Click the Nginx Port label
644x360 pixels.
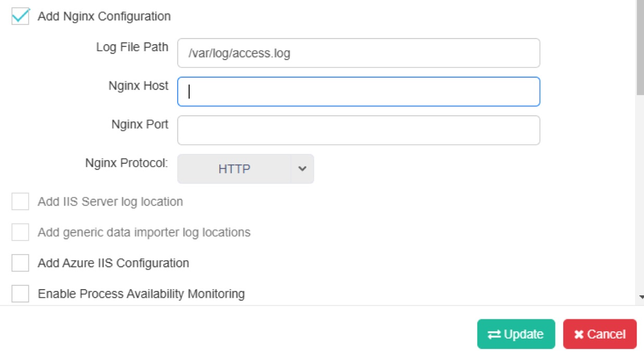point(140,124)
